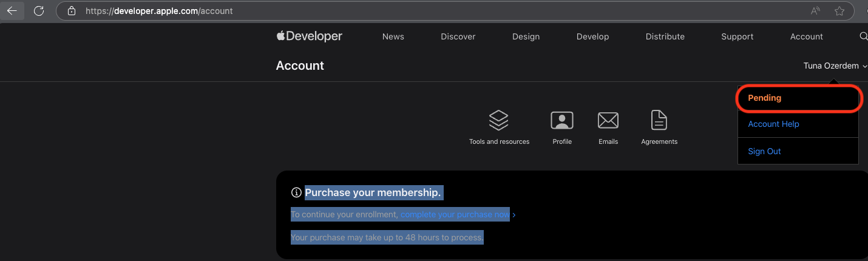Open the Support navigation link
This screenshot has width=868, height=261.
pos(737,36)
